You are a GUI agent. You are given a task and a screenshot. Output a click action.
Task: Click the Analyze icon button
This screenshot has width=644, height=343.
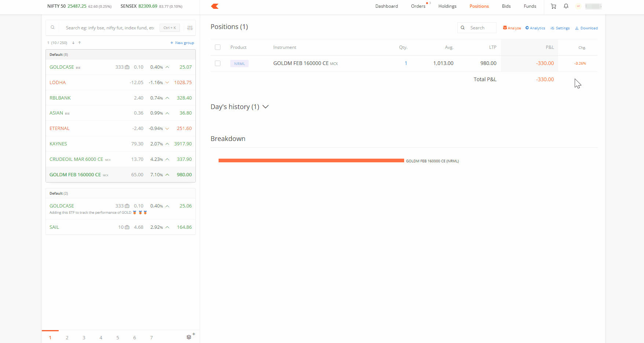pyautogui.click(x=512, y=28)
